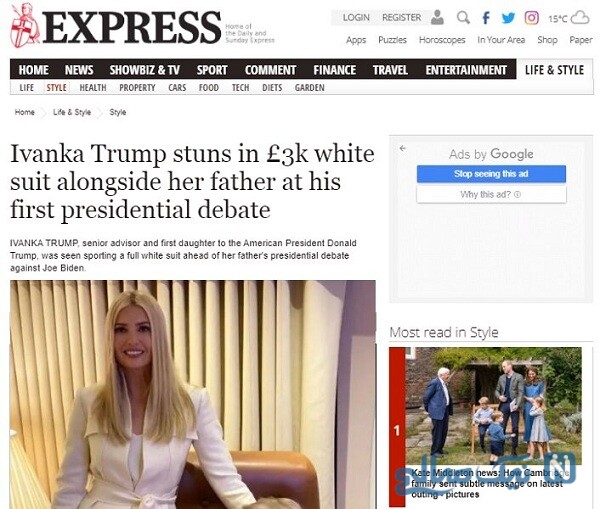Go to the Garden sub-tab
Screen dimensions: 600x509
310,88
